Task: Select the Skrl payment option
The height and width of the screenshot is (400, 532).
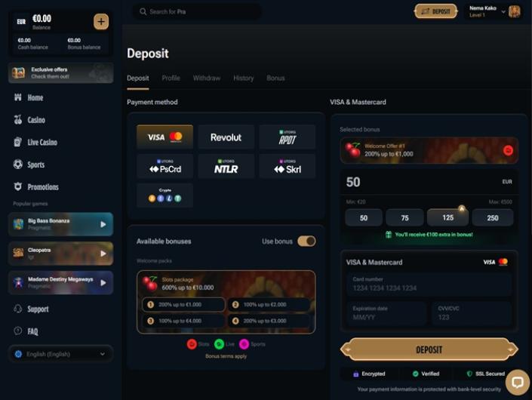Action: point(288,166)
